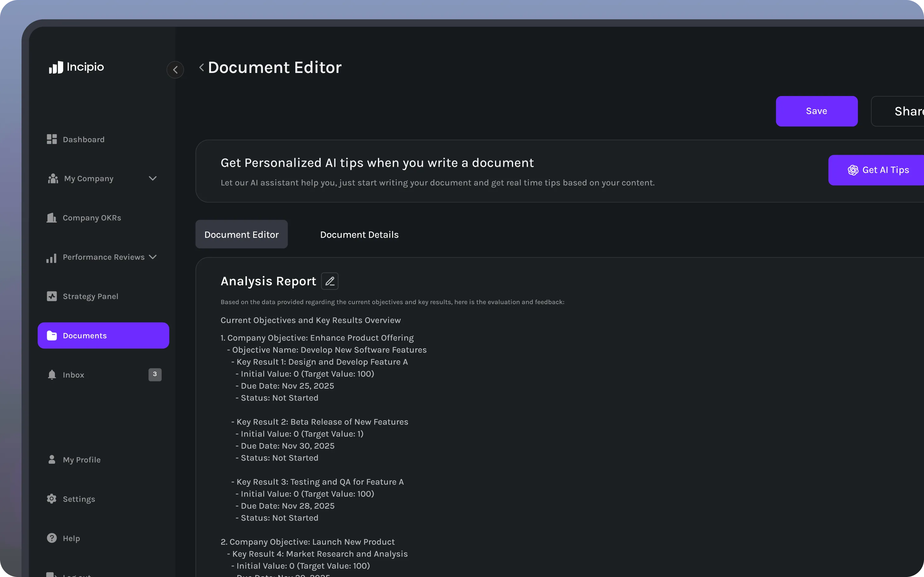The width and height of the screenshot is (924, 577).
Task: Click the My Profile person icon
Action: point(51,459)
